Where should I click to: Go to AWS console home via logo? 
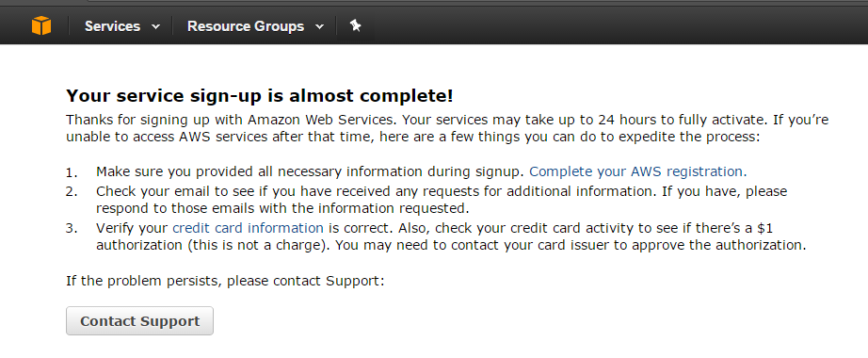(x=41, y=25)
